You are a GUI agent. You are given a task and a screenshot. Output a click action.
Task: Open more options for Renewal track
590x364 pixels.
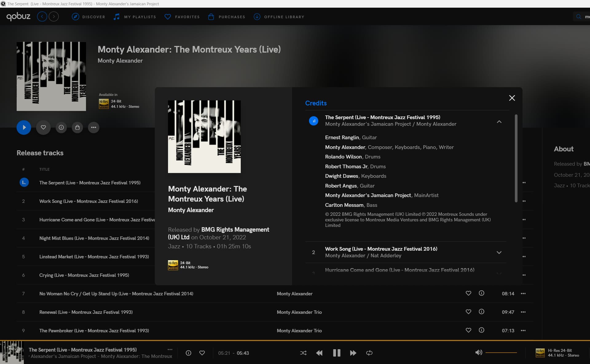point(523,312)
